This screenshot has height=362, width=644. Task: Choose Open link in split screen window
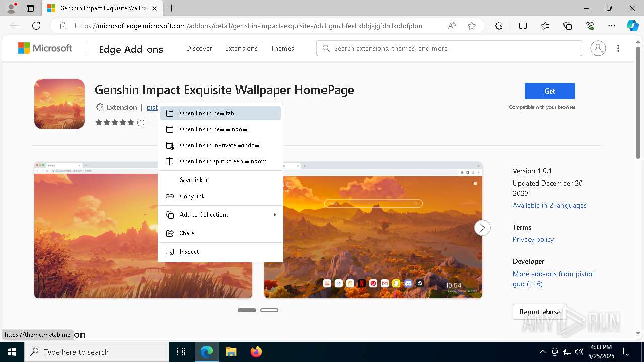click(220, 161)
